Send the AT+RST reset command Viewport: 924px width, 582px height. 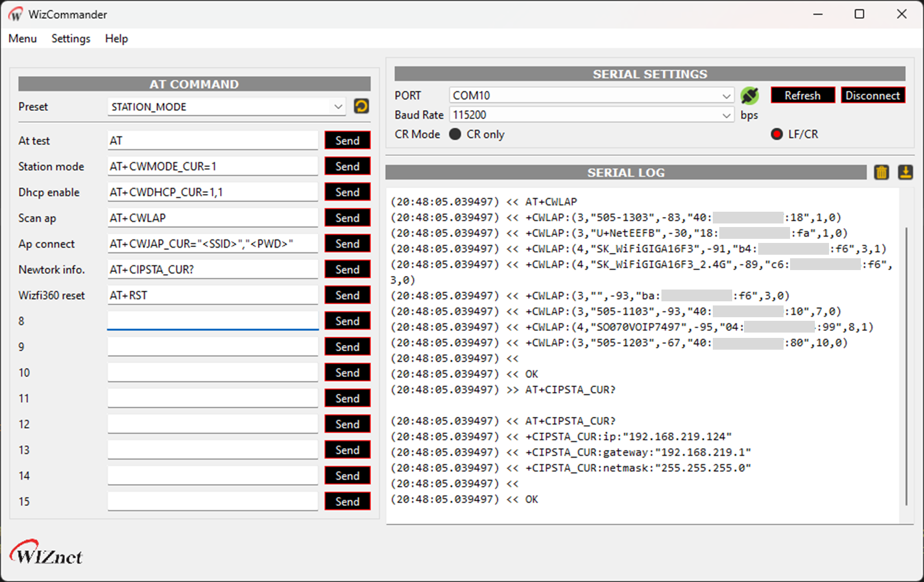pos(347,295)
